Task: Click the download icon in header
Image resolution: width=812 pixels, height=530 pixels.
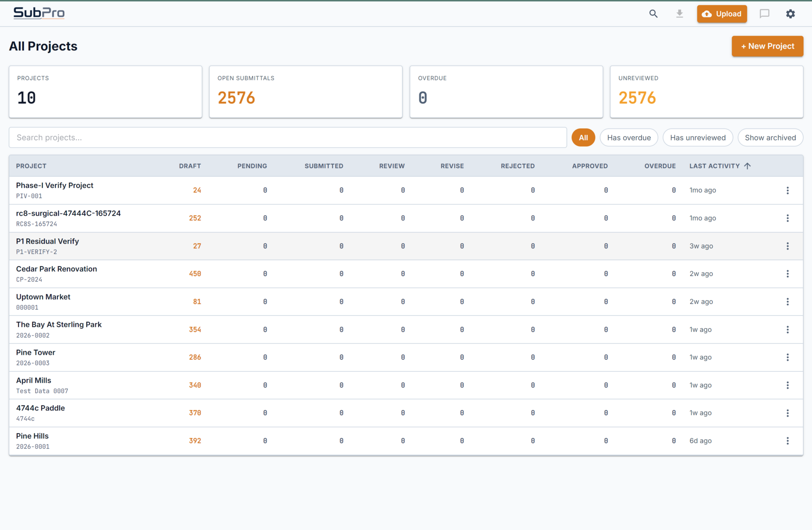Action: point(679,14)
